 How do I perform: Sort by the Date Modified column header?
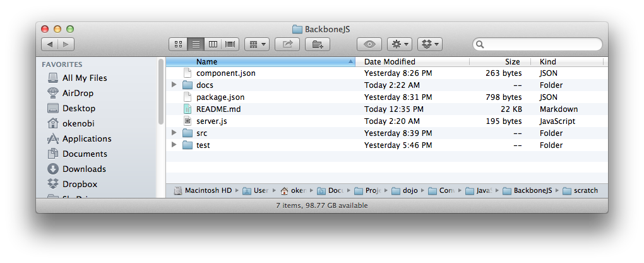pos(412,62)
